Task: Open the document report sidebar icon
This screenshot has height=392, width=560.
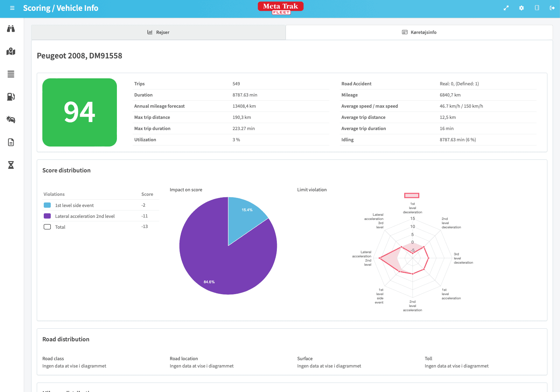Action: (x=11, y=142)
